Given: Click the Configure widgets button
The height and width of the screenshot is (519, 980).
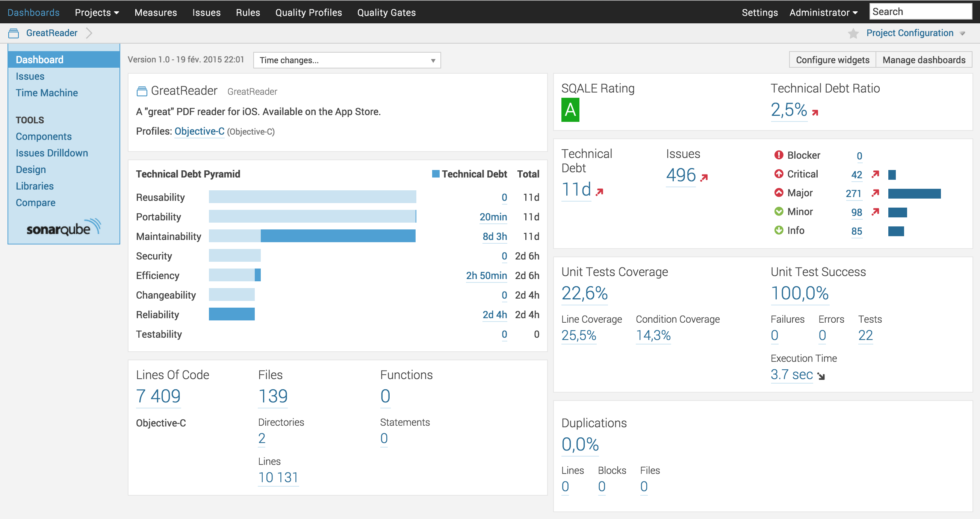Looking at the screenshot, I should tap(832, 60).
